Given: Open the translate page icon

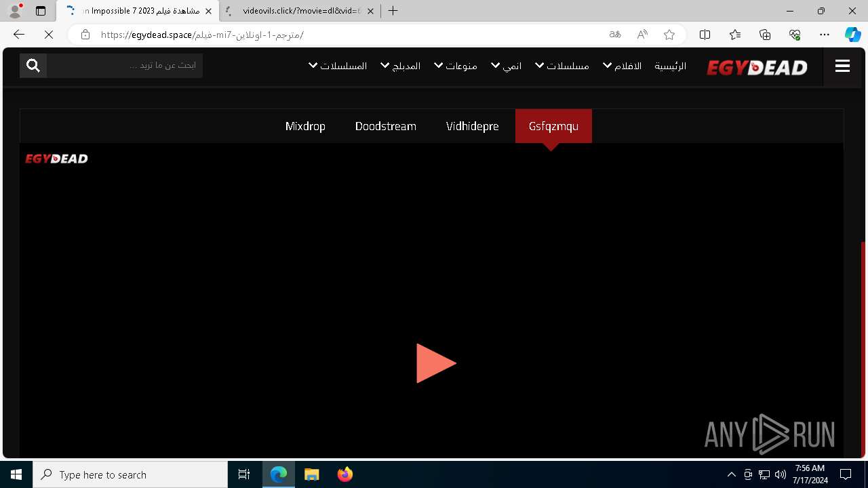Looking at the screenshot, I should [615, 35].
